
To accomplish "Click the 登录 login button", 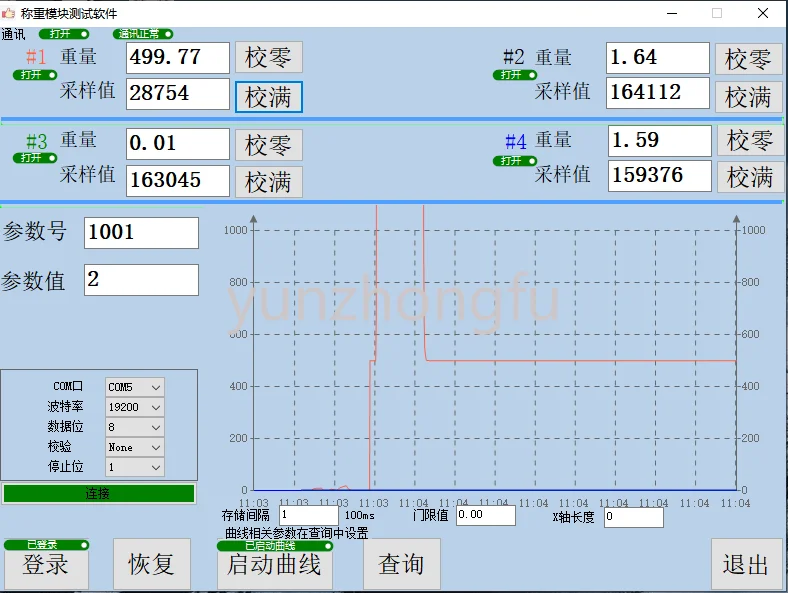I will click(x=46, y=565).
